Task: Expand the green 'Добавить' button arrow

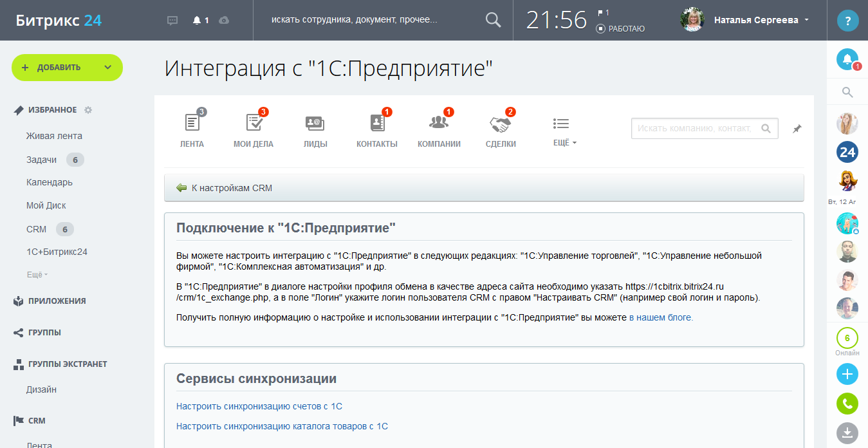Action: pos(107,68)
